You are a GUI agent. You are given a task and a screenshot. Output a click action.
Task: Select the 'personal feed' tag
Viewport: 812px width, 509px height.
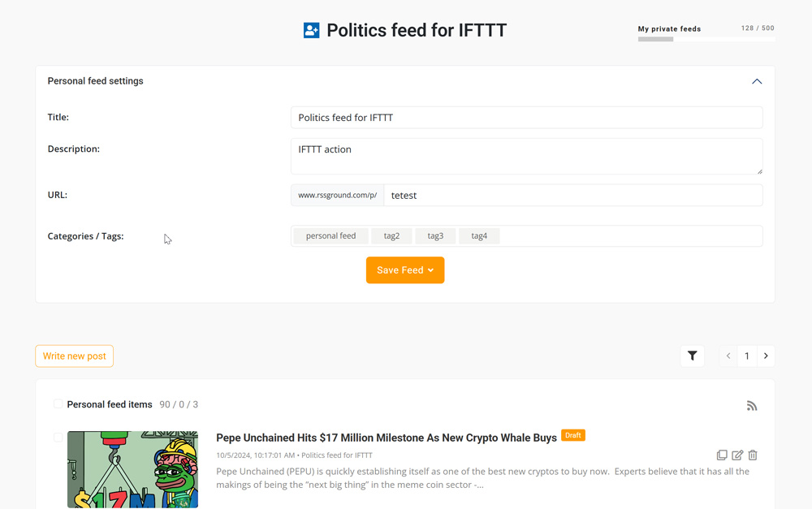[330, 236]
